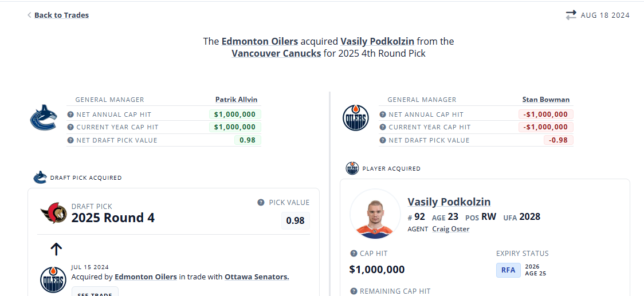Click the small Canucks logo above Draft Pick Acquired

(40, 177)
